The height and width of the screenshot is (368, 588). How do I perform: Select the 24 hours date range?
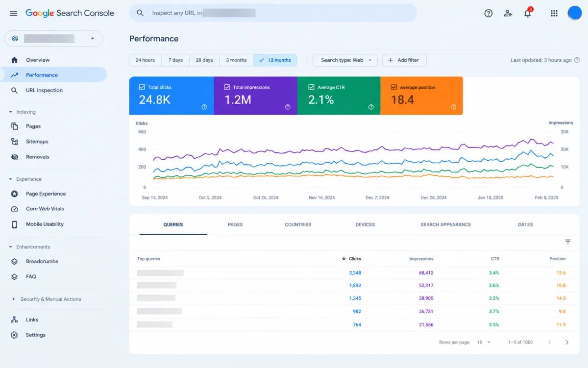click(x=145, y=60)
